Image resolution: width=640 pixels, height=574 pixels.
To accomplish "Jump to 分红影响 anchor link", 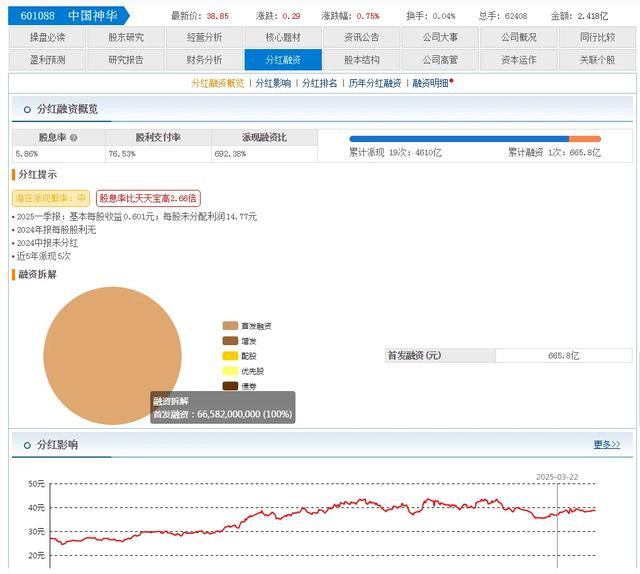I will pyautogui.click(x=273, y=83).
